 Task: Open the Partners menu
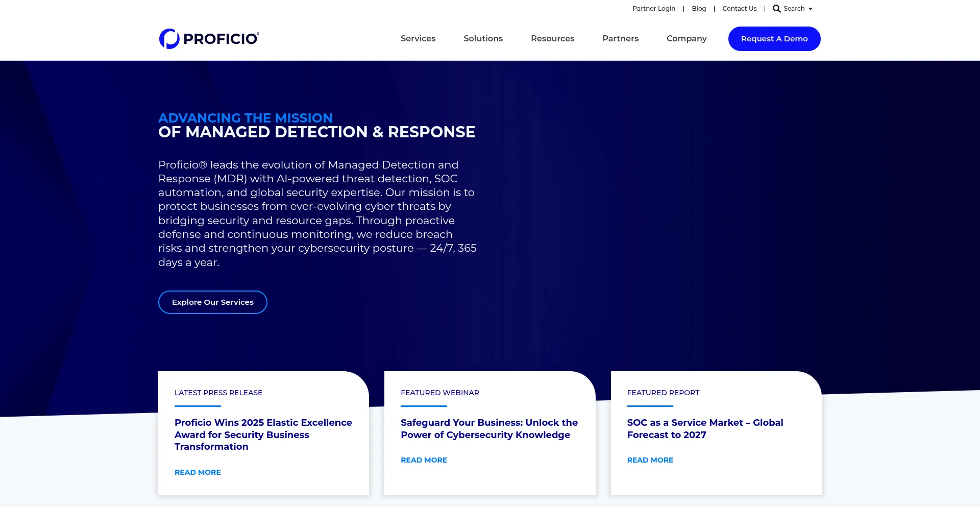click(x=620, y=39)
